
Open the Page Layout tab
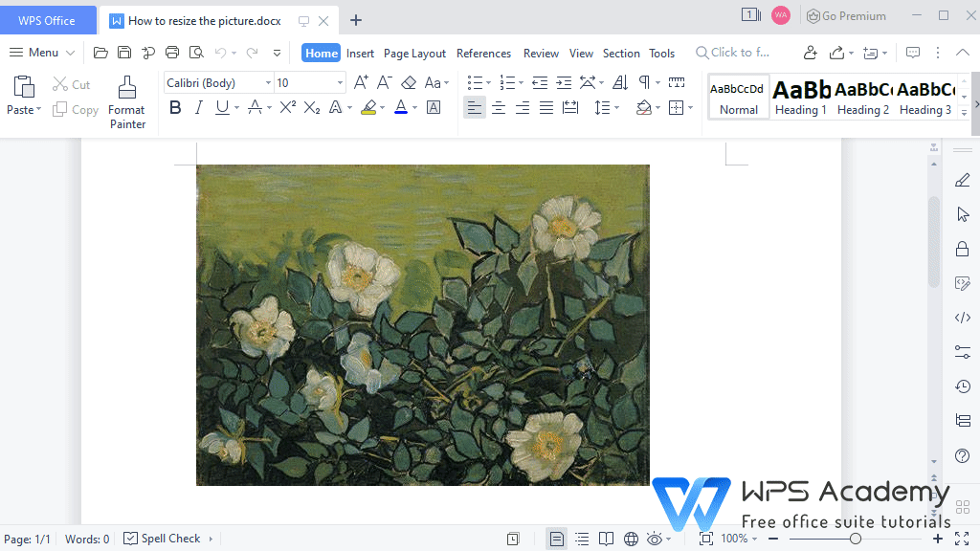tap(414, 54)
